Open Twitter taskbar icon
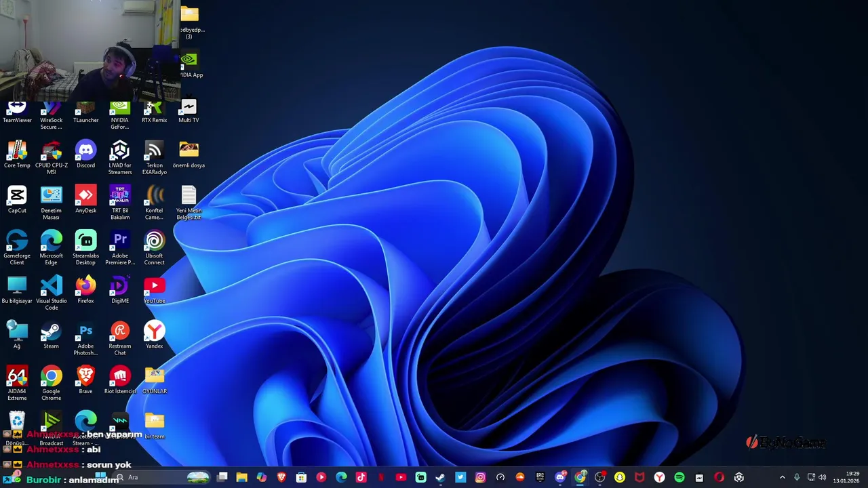Image resolution: width=868 pixels, height=488 pixels. click(x=460, y=477)
